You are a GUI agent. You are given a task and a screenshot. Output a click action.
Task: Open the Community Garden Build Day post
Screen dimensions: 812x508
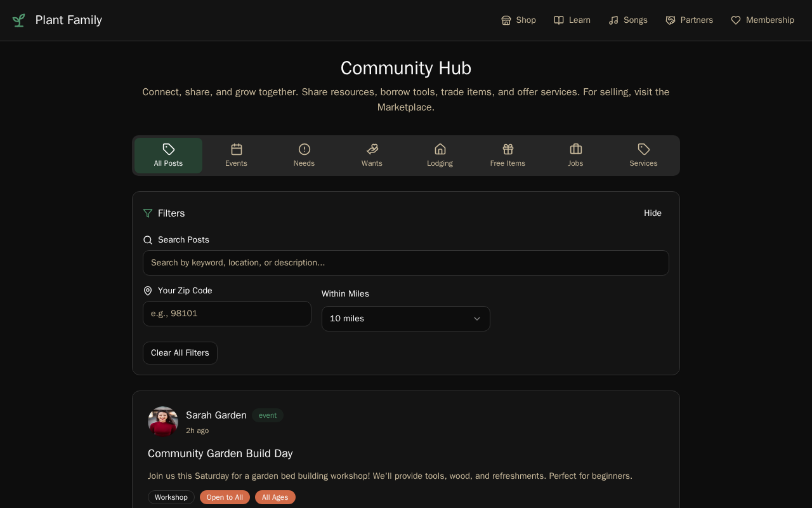pos(220,453)
